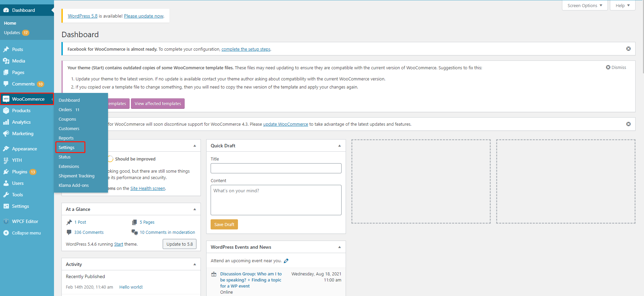Click the Products box icon
The width and height of the screenshot is (644, 296).
click(6, 110)
